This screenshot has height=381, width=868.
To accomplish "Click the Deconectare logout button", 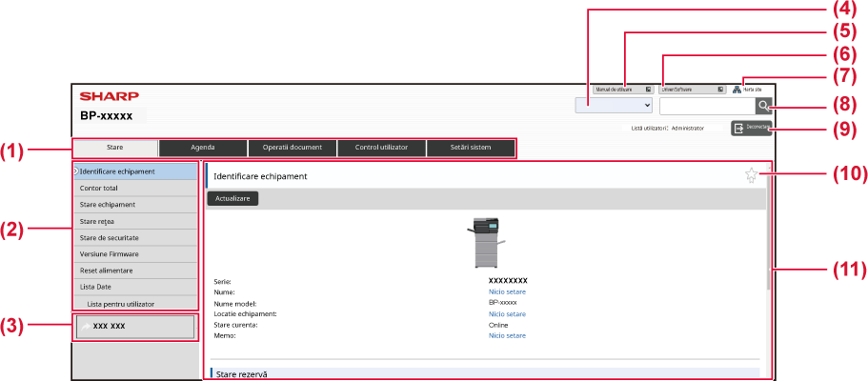I will tap(751, 128).
